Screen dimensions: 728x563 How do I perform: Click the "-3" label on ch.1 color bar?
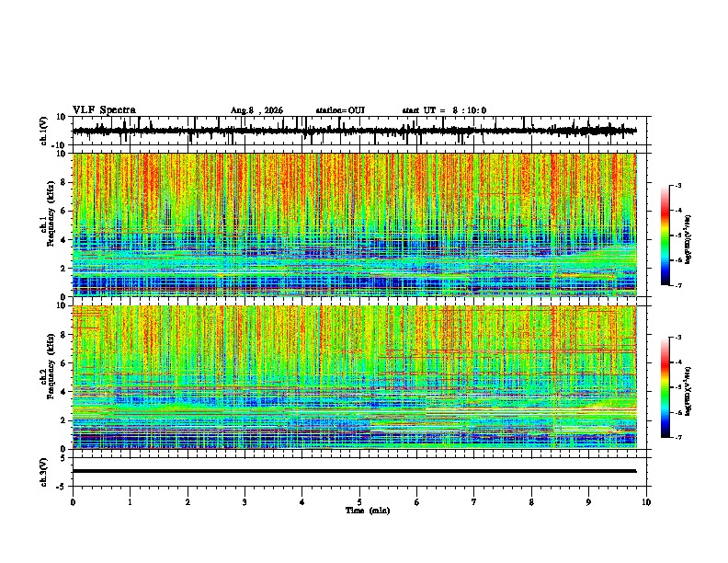click(x=678, y=185)
